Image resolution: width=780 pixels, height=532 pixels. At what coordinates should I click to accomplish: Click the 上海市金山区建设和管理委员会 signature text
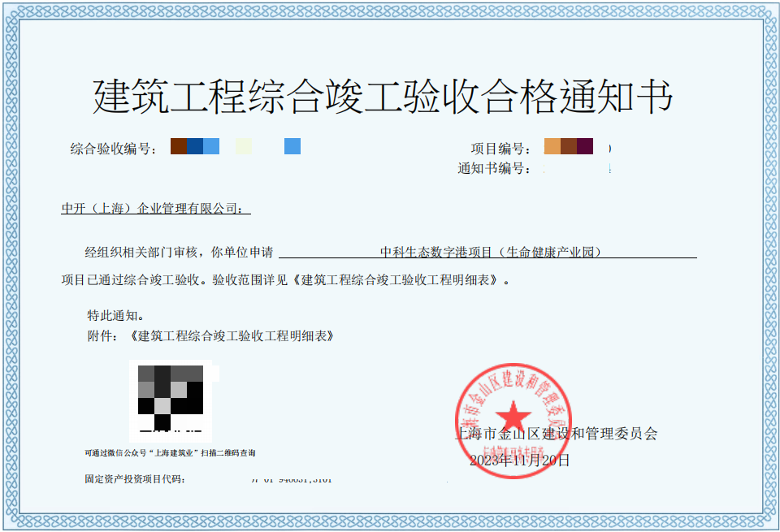[x=557, y=435]
